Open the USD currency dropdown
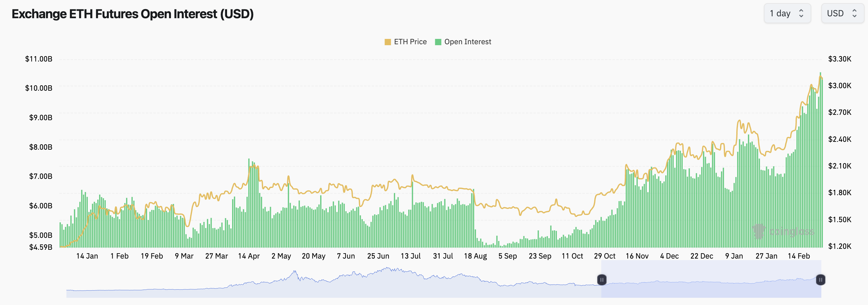This screenshot has height=305, width=868. (x=842, y=13)
